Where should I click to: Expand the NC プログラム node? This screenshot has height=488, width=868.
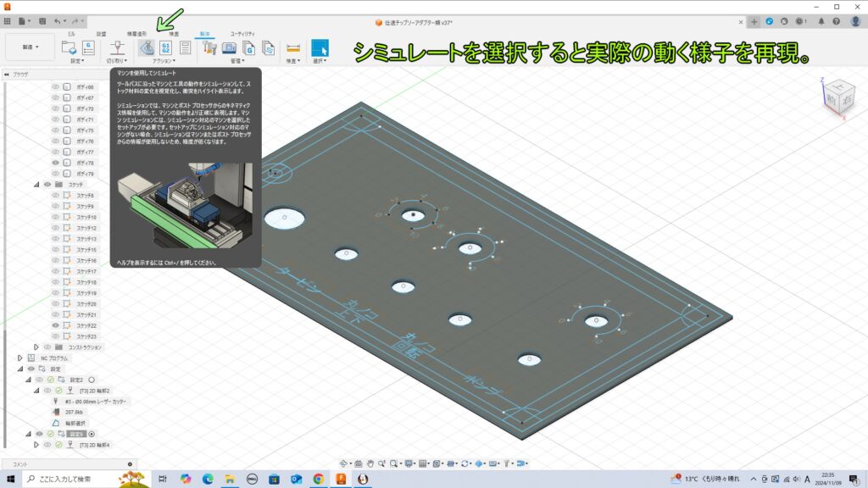[20, 358]
